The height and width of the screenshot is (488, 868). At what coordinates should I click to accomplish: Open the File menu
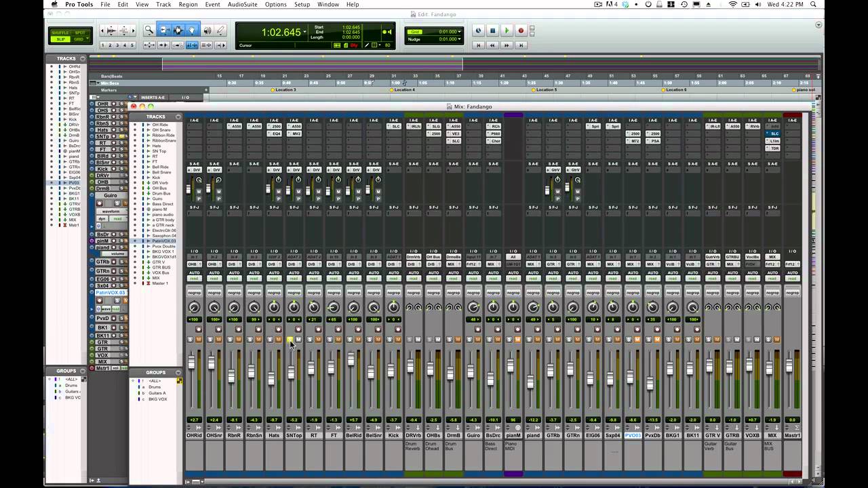[106, 4]
